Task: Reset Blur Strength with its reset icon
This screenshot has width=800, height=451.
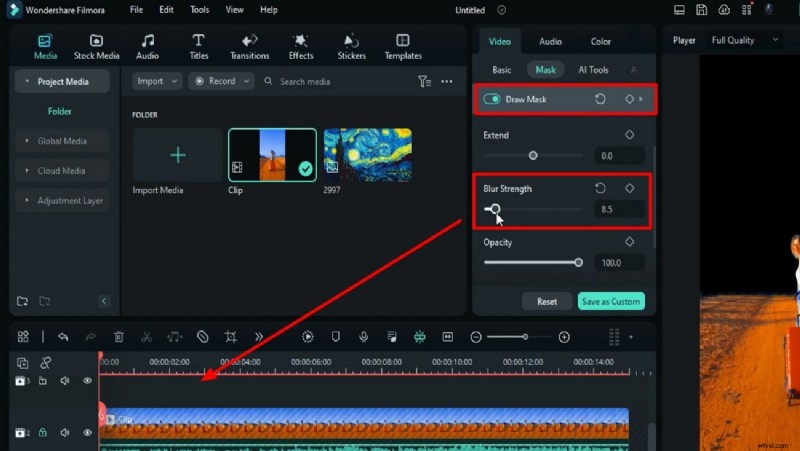Action: coord(600,188)
